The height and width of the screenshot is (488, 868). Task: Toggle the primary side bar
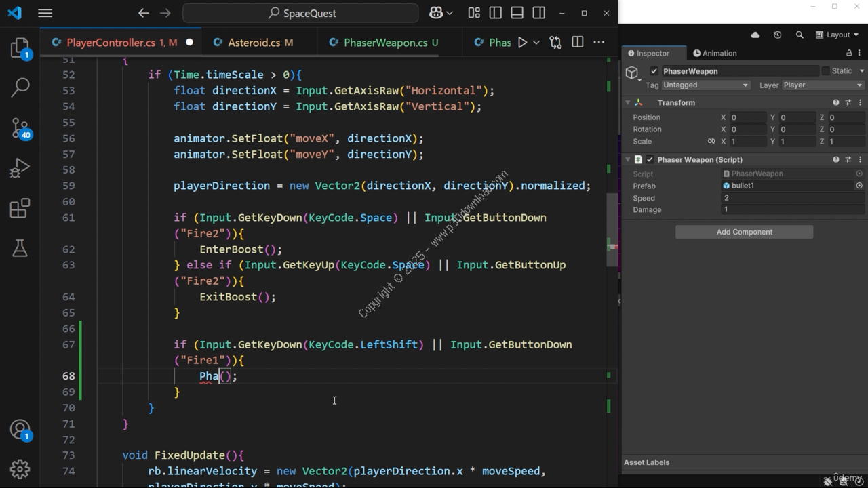coord(496,13)
